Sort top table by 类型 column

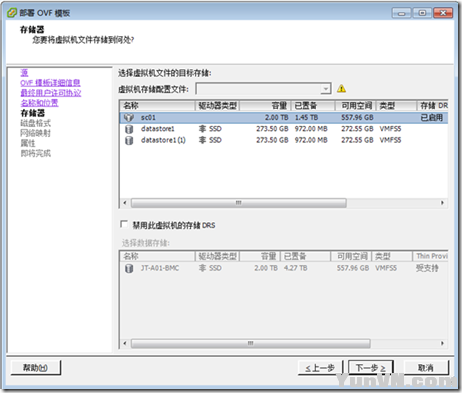click(x=397, y=106)
